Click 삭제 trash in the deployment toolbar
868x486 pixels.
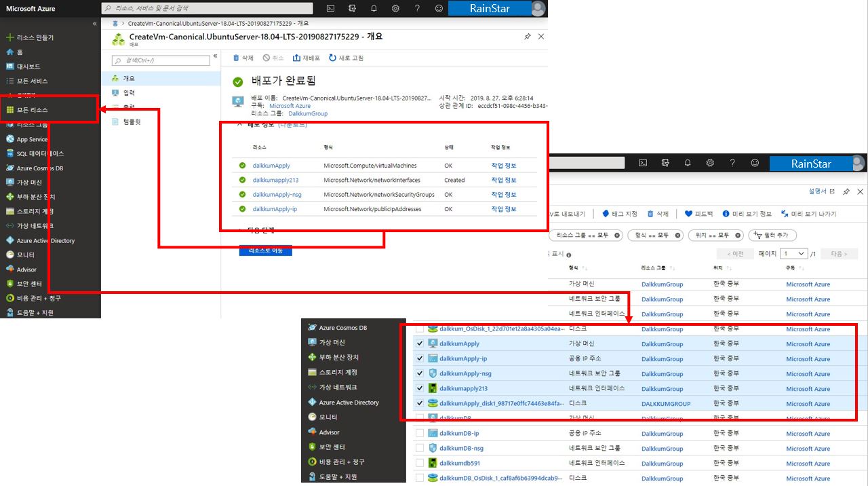pyautogui.click(x=243, y=58)
